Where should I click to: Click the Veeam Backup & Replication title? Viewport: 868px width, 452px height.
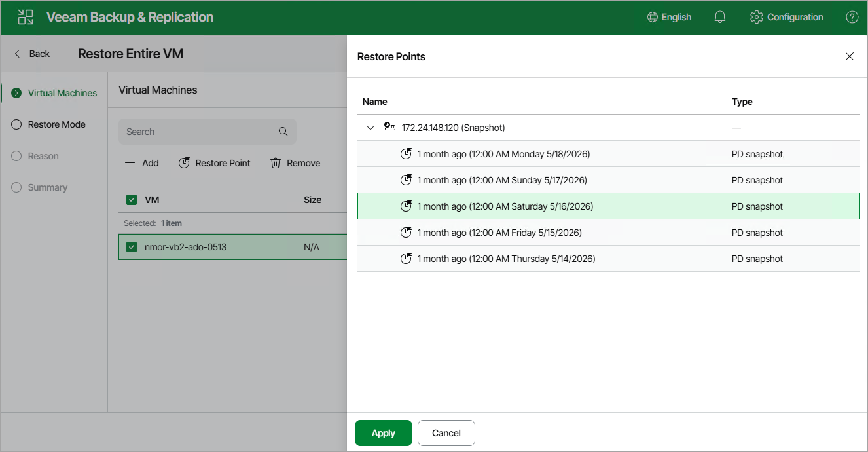(x=130, y=17)
